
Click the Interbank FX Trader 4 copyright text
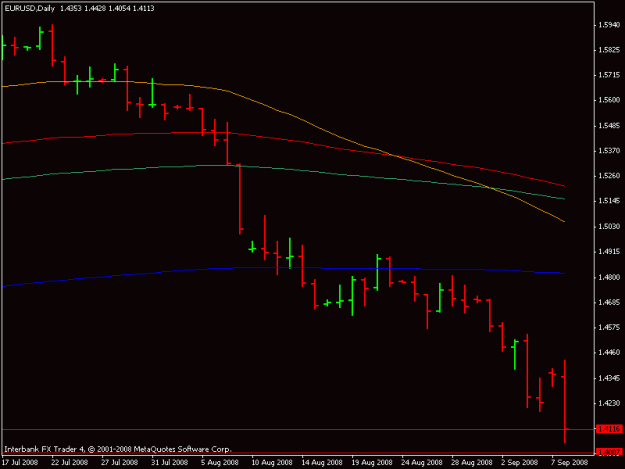tap(118, 449)
